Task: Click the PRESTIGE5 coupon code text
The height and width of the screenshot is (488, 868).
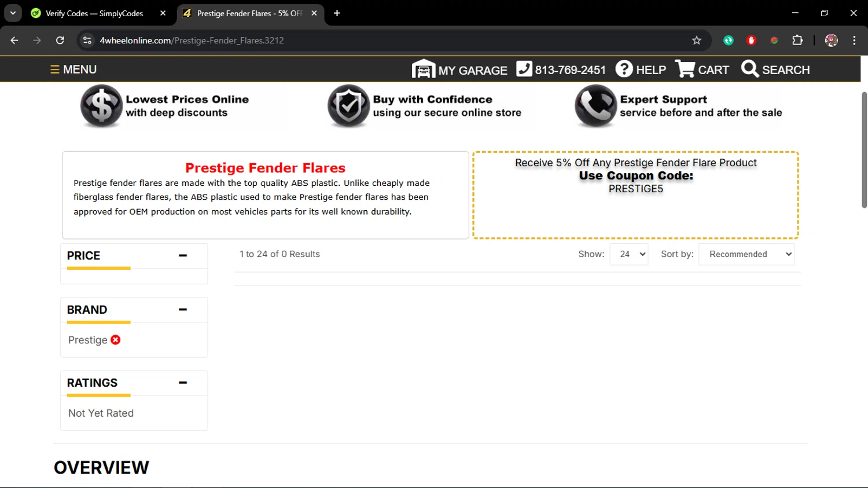Action: coord(635,189)
